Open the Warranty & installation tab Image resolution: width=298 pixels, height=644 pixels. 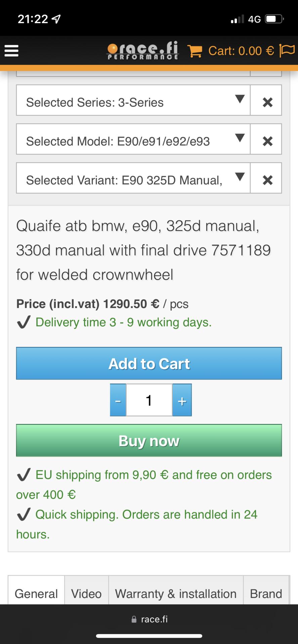176,593
